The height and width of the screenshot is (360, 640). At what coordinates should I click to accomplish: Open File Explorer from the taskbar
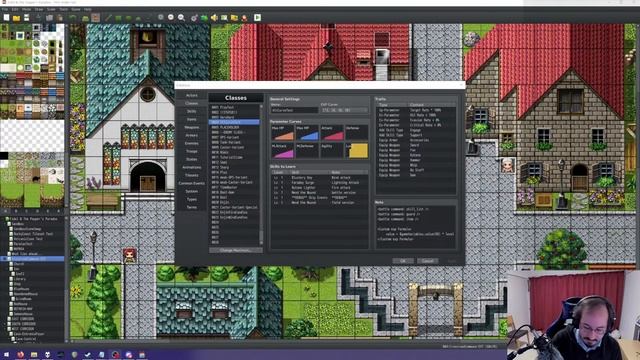[x=34, y=355]
